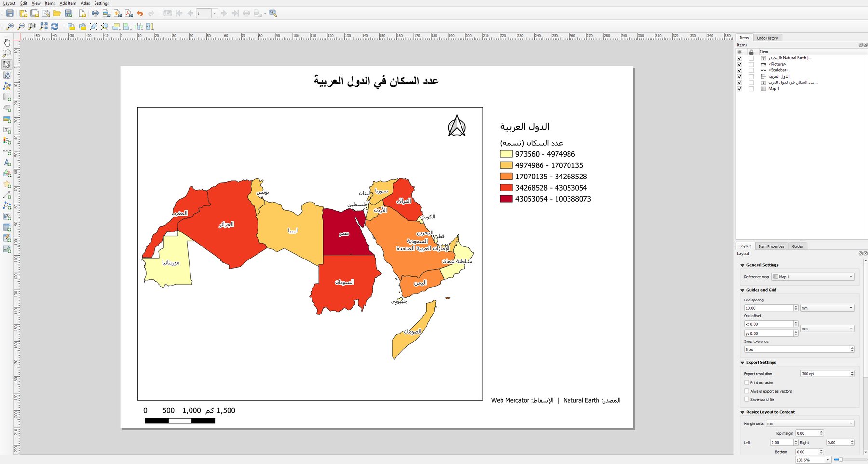Refresh the layout view
The image size is (868, 464).
(x=54, y=27)
